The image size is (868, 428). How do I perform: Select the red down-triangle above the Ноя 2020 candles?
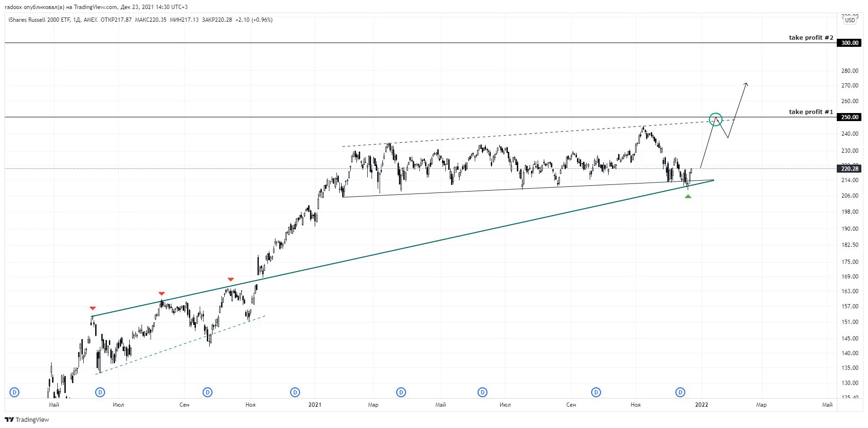pyautogui.click(x=230, y=280)
